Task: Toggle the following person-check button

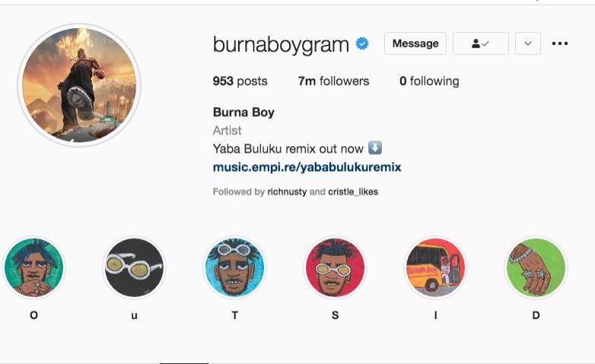Action: tap(480, 43)
